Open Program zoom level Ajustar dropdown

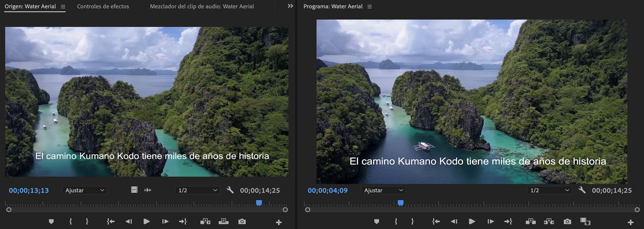pyautogui.click(x=383, y=190)
